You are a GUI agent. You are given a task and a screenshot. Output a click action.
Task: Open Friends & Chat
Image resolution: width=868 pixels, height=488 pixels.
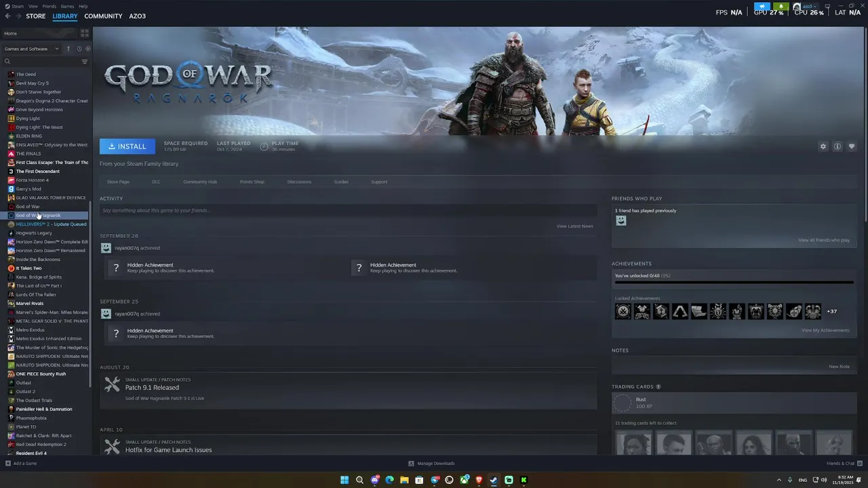pos(844,464)
